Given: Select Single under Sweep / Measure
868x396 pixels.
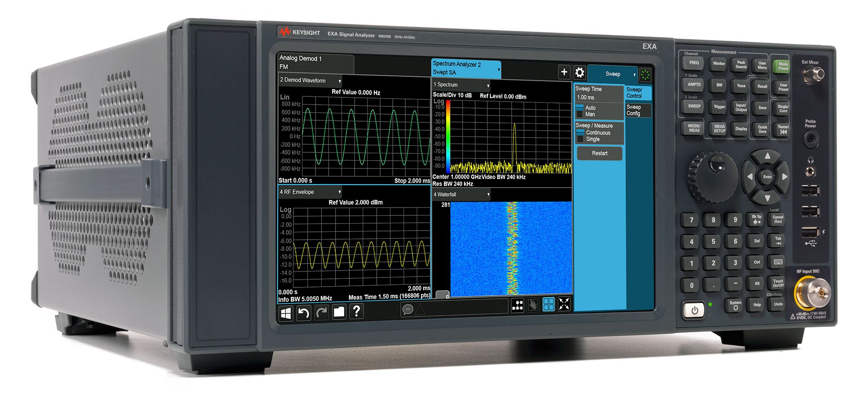Looking at the screenshot, I should click(588, 139).
